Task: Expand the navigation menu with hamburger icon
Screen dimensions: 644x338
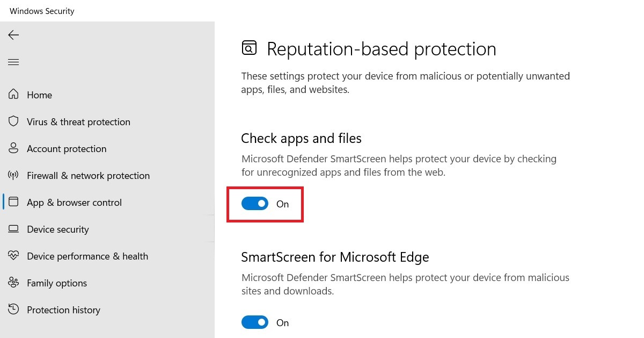Action: [13, 62]
